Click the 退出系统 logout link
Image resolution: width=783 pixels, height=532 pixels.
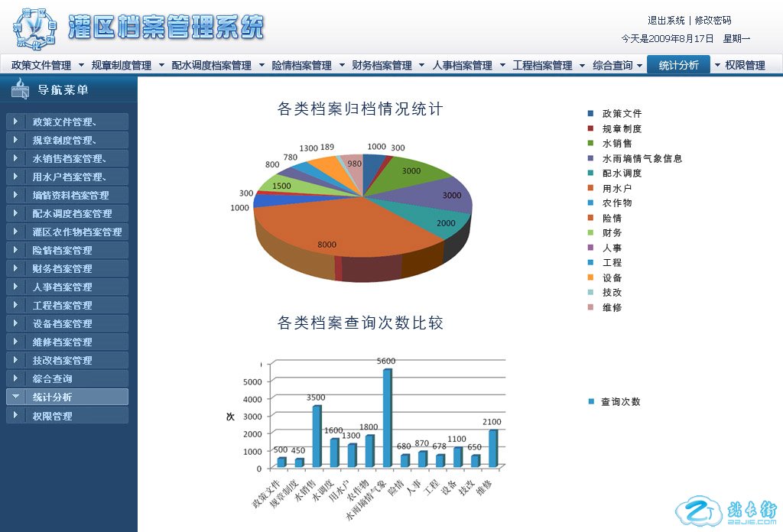pos(666,21)
